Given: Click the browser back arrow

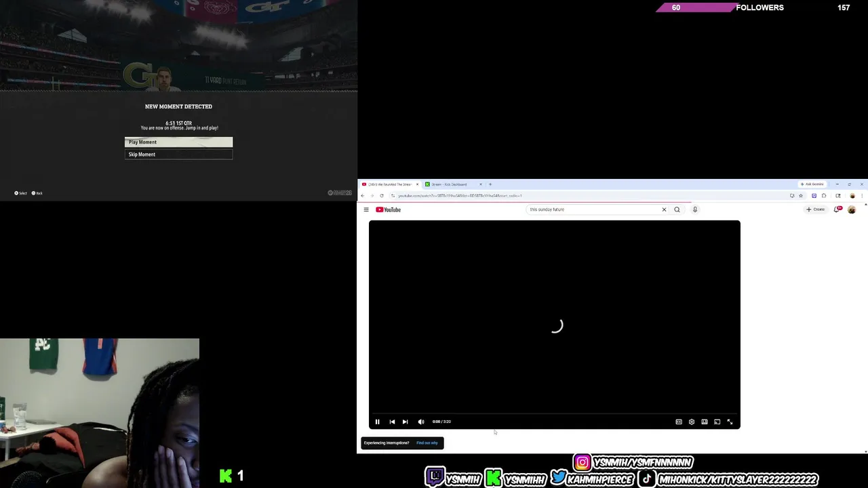Looking at the screenshot, I should (x=362, y=196).
